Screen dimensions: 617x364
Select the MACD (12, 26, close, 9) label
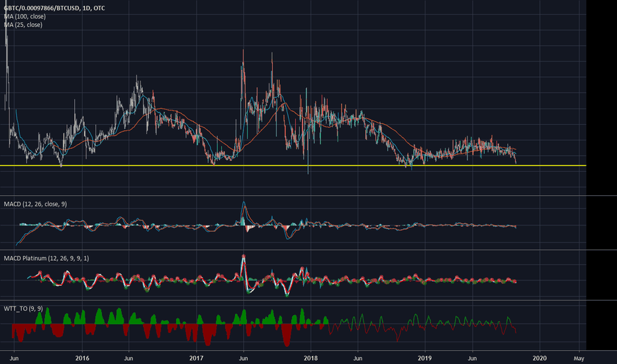click(35, 204)
